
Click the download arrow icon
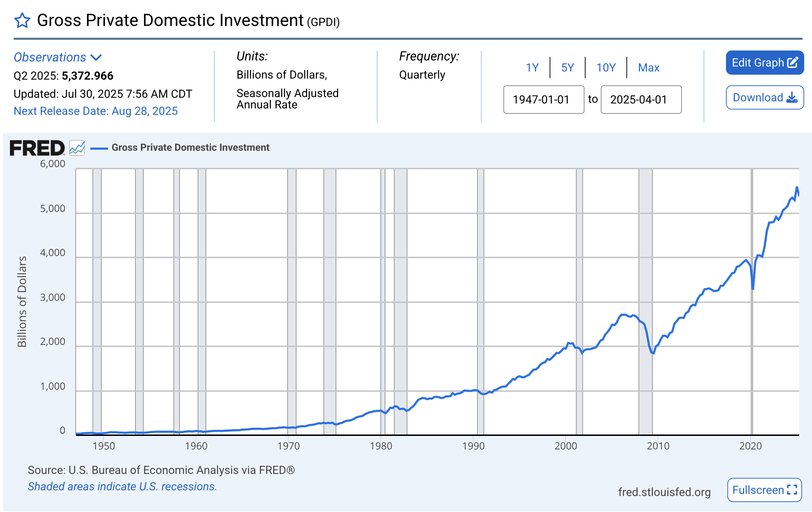click(792, 97)
